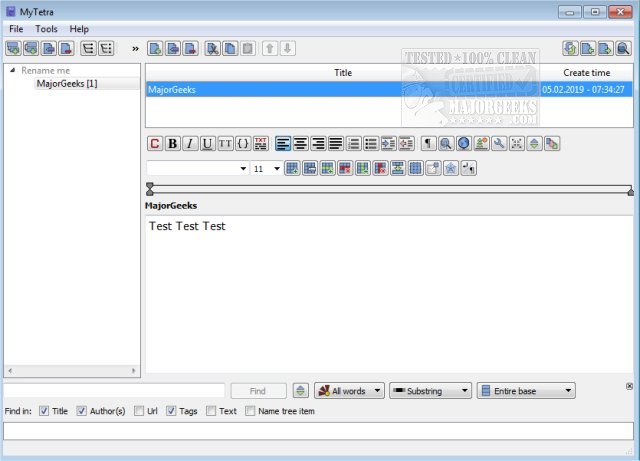The image size is (640, 461).
Task: Click the toggle arrows icon next to Find
Action: 300,391
